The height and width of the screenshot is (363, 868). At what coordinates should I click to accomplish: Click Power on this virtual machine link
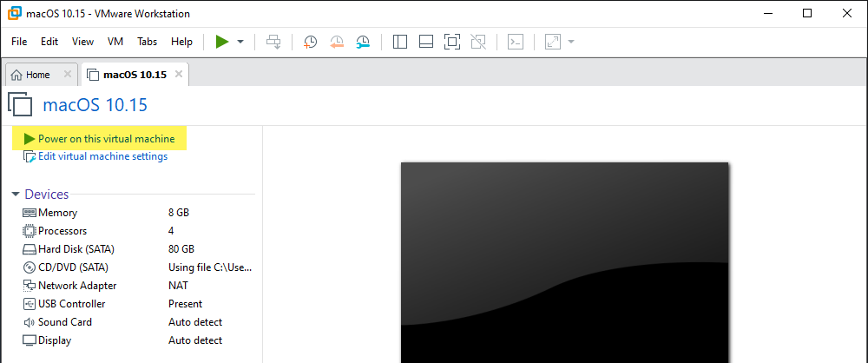point(106,139)
